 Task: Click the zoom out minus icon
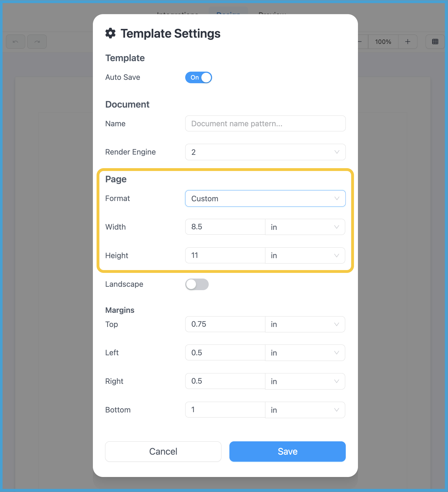point(361,42)
